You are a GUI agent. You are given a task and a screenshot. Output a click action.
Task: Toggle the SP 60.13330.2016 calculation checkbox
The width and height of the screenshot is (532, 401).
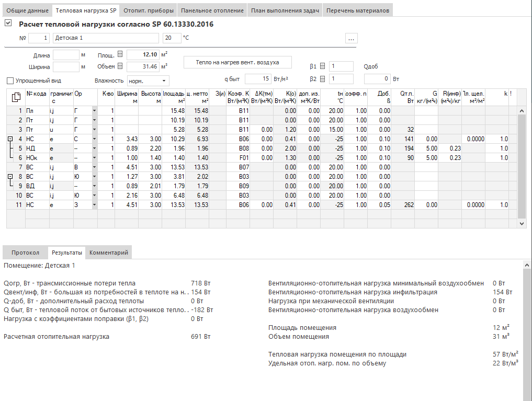pos(8,23)
